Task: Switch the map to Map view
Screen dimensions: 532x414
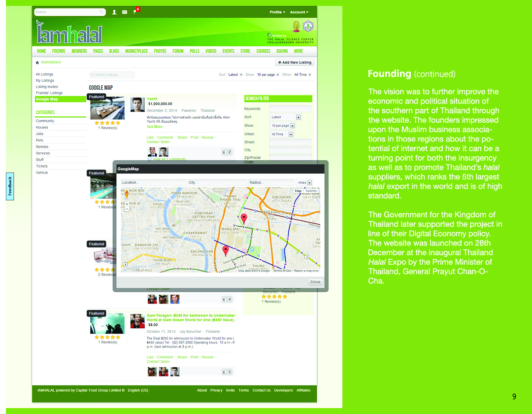Action: pos(298,191)
